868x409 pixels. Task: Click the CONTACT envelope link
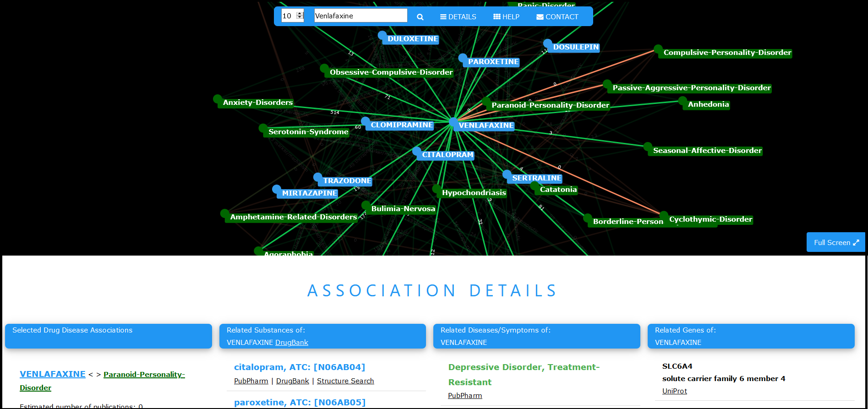coord(557,17)
